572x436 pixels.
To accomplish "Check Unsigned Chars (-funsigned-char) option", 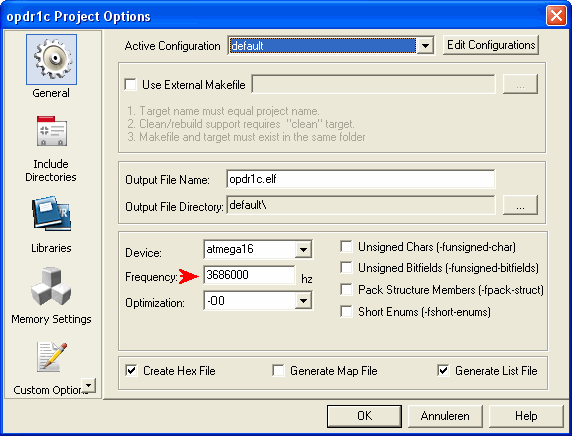I will coord(346,246).
